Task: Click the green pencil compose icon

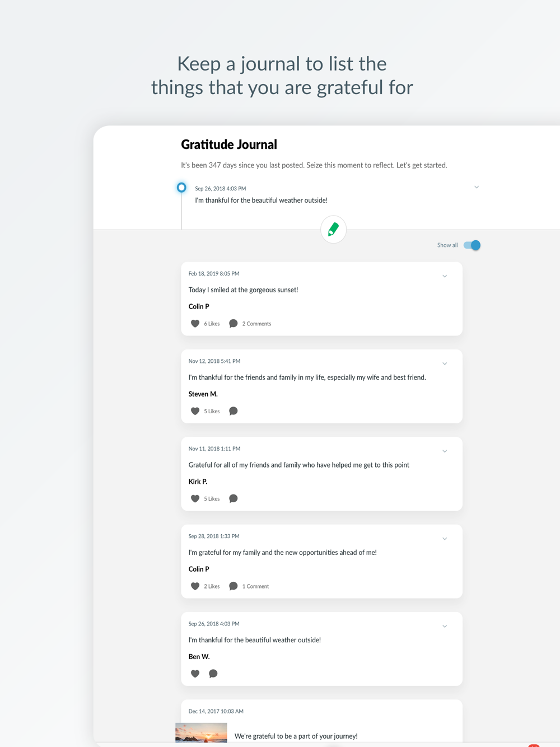Action: 333,229
